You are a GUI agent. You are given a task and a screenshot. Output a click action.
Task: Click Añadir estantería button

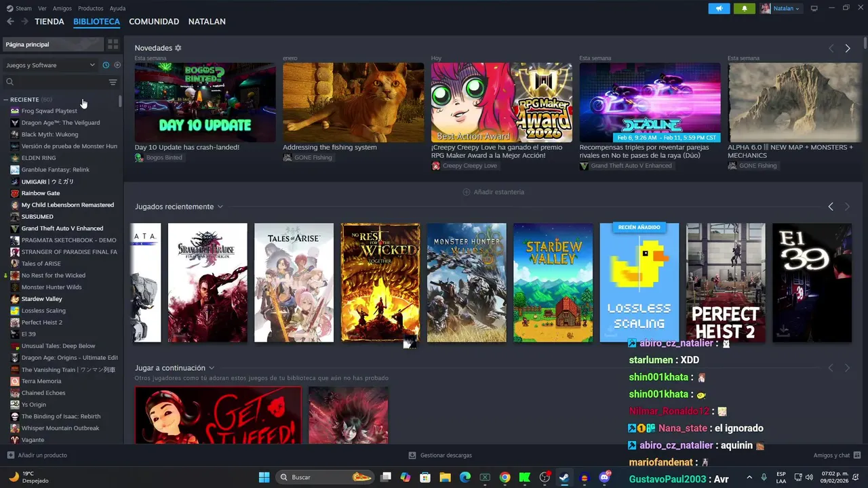coord(493,192)
